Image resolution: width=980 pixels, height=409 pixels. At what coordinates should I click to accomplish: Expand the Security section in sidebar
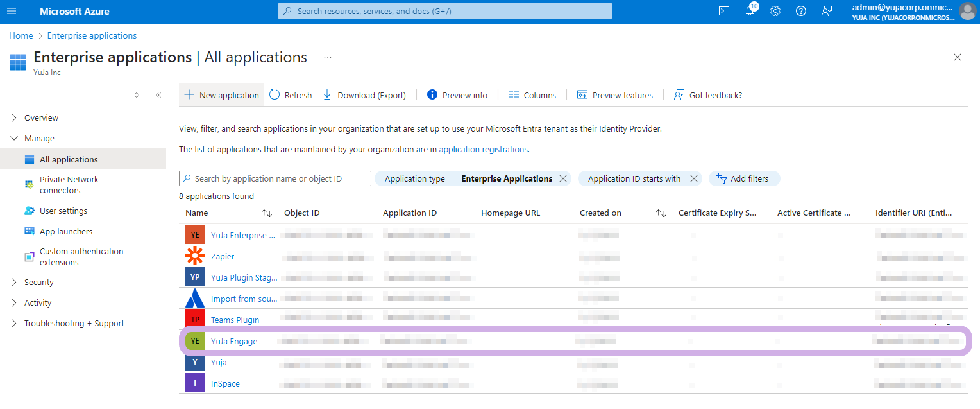pyautogui.click(x=15, y=283)
